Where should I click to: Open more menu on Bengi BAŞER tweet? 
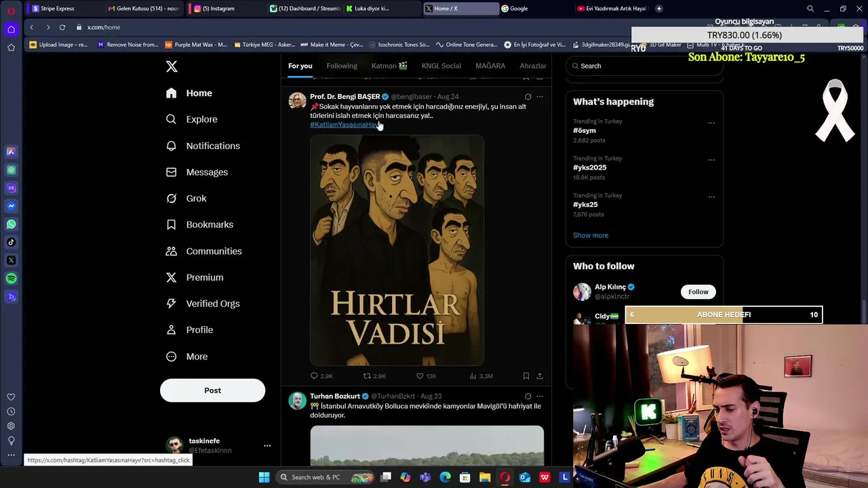click(x=540, y=96)
